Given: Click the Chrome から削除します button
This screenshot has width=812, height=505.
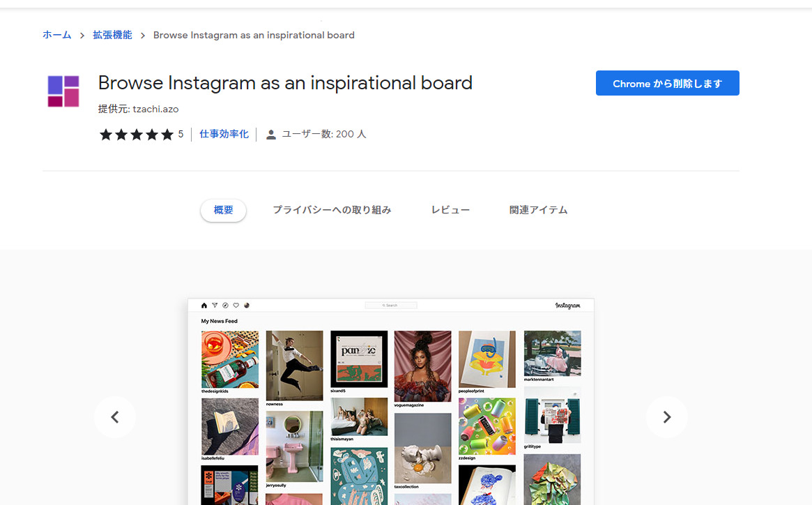Looking at the screenshot, I should [x=668, y=83].
